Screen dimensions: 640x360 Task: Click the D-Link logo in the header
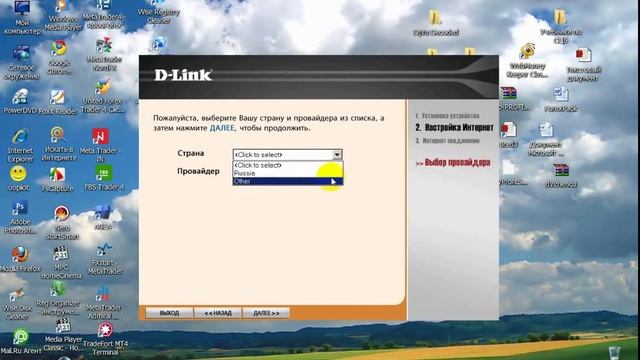point(183,75)
